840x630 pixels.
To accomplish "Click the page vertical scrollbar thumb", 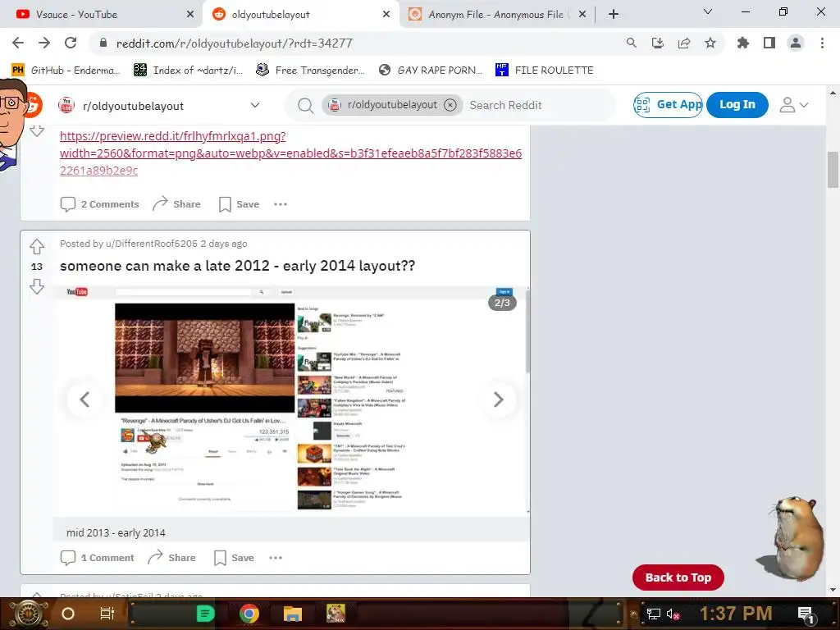I will click(833, 170).
